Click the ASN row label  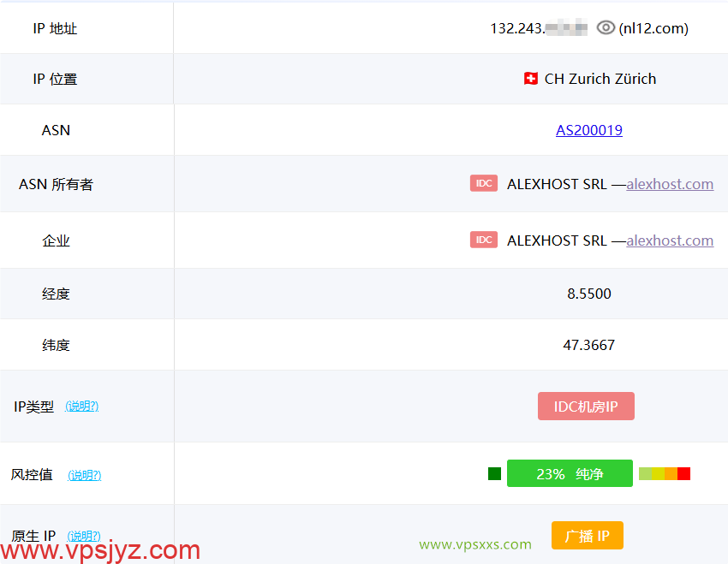(56, 130)
